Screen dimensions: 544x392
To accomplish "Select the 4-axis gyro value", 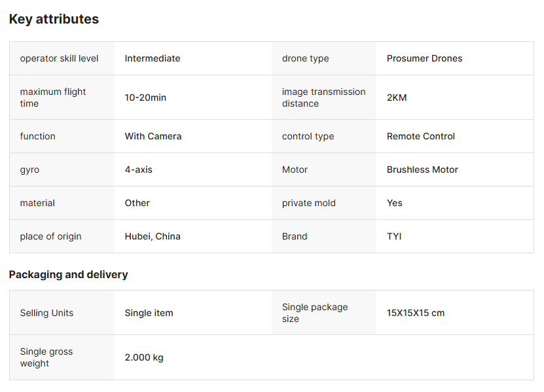I will pos(138,169).
